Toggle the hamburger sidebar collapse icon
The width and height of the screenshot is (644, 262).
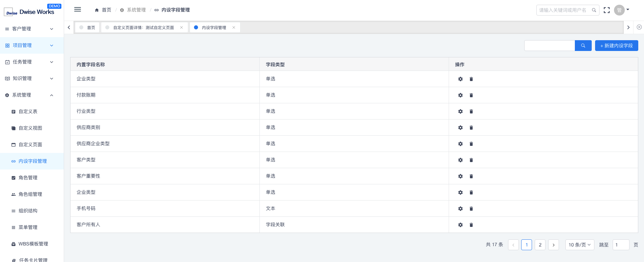(x=78, y=9)
